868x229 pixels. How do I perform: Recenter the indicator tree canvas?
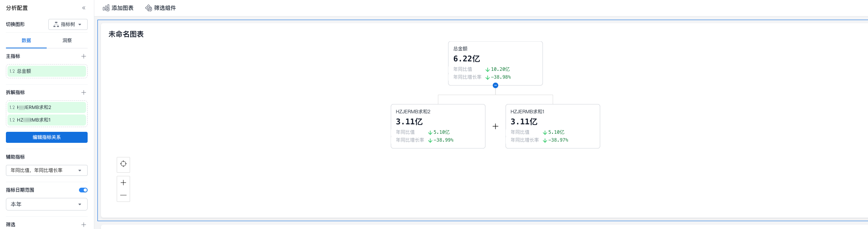(123, 164)
